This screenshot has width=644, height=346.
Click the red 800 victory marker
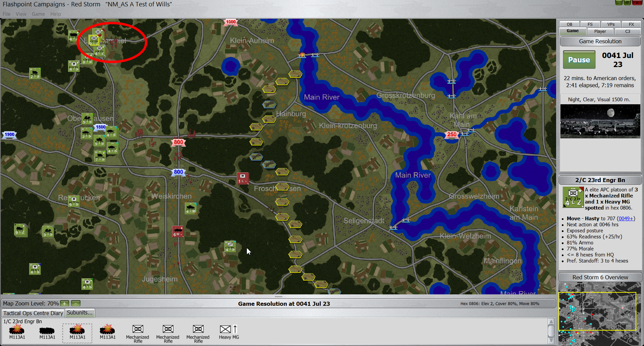tap(178, 142)
